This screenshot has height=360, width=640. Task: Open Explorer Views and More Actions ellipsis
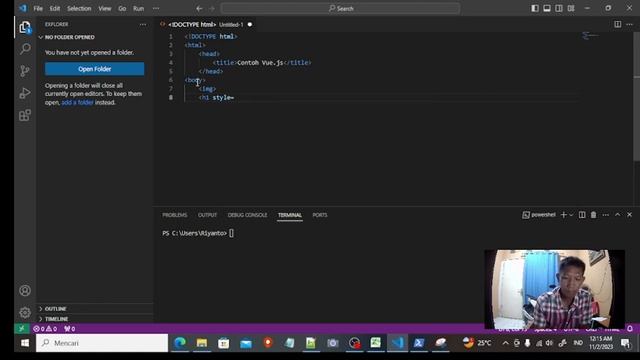[x=143, y=24]
